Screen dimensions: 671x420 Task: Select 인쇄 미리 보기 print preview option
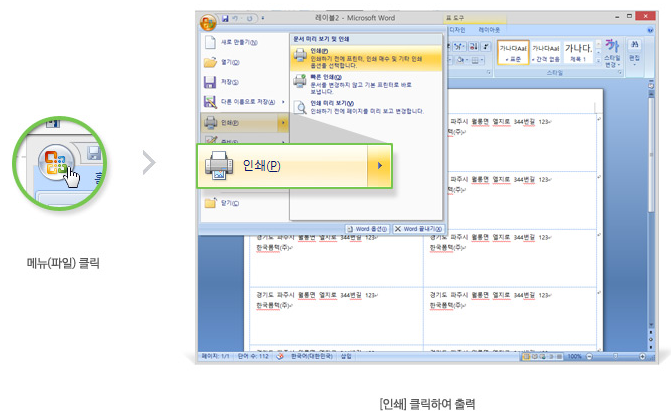coord(366,107)
